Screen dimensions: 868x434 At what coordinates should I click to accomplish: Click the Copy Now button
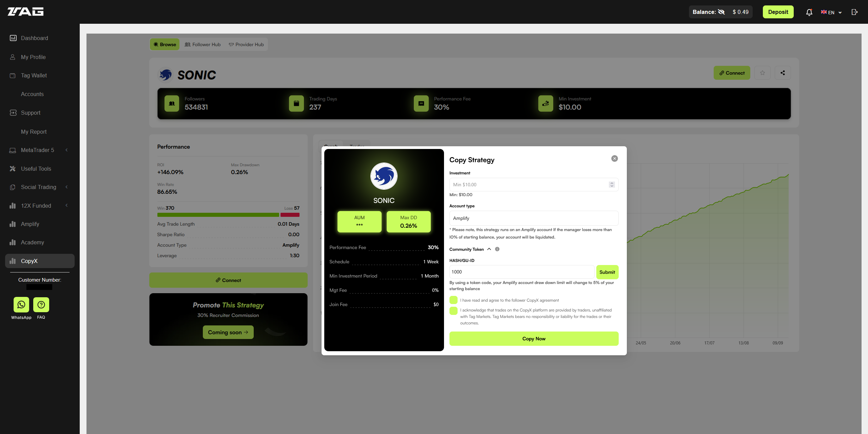coord(534,339)
